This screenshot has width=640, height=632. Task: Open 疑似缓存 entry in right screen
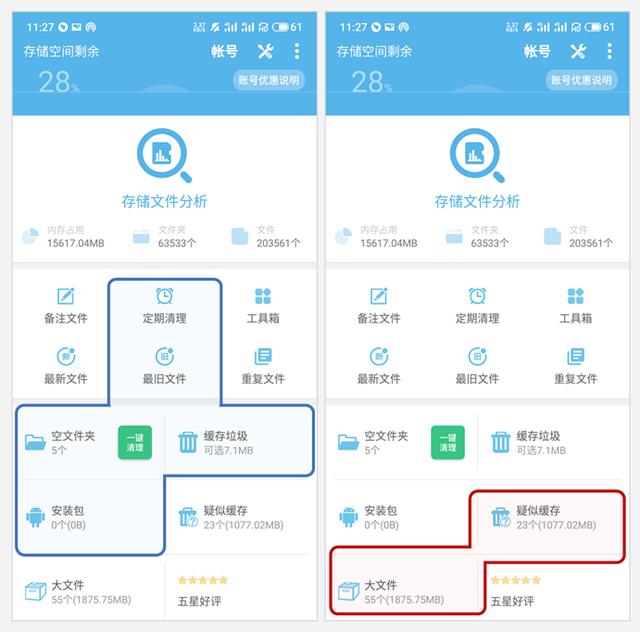(x=550, y=517)
